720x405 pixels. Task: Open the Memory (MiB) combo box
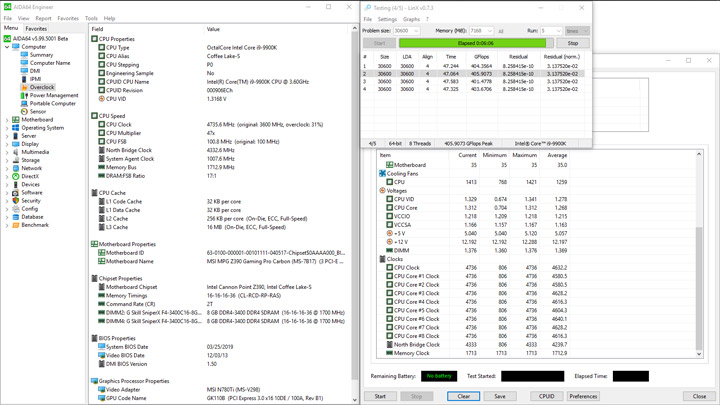pos(481,31)
